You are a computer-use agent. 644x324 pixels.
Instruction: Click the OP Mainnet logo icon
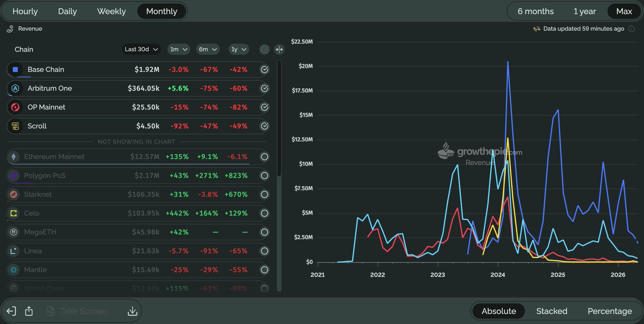[15, 107]
